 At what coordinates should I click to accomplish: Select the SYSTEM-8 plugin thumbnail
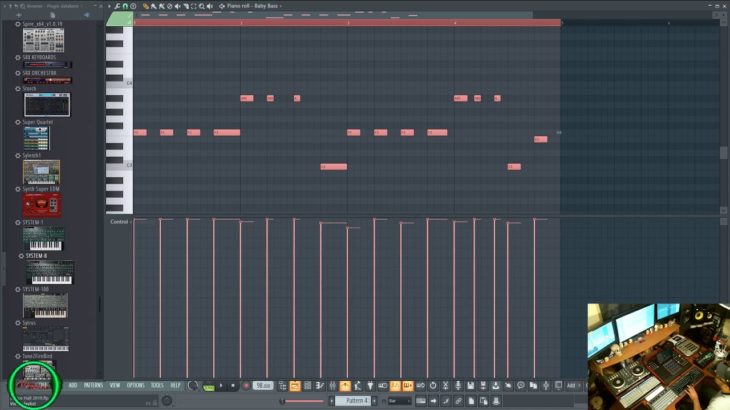42,272
